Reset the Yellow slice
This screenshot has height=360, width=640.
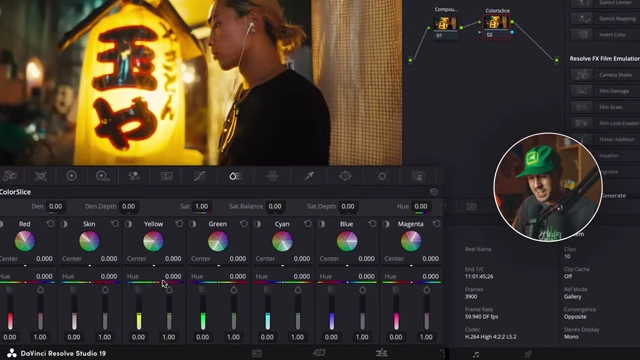click(179, 224)
